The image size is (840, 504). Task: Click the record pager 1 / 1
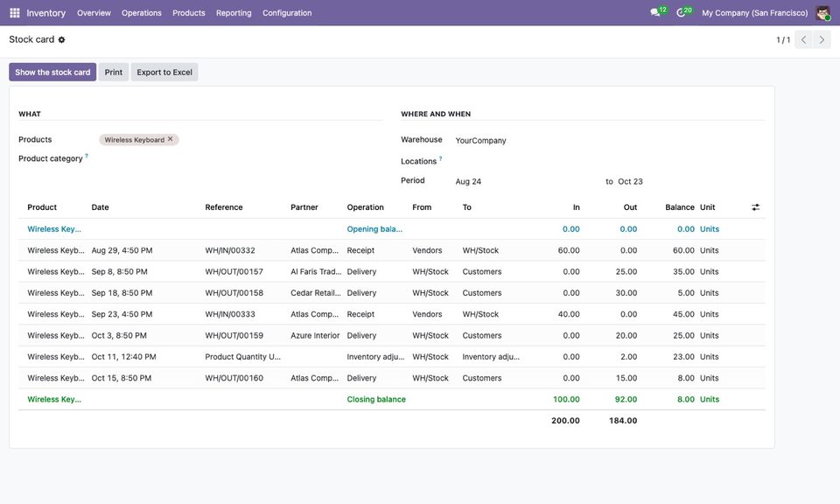[783, 39]
